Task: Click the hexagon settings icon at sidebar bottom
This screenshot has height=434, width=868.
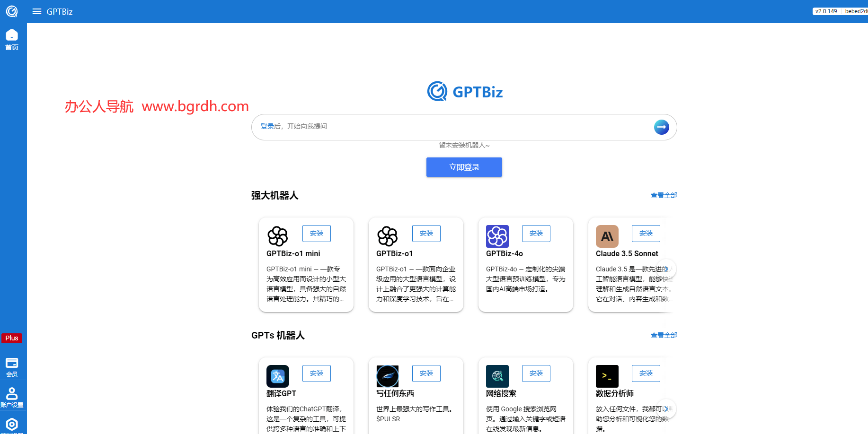Action: (12, 424)
